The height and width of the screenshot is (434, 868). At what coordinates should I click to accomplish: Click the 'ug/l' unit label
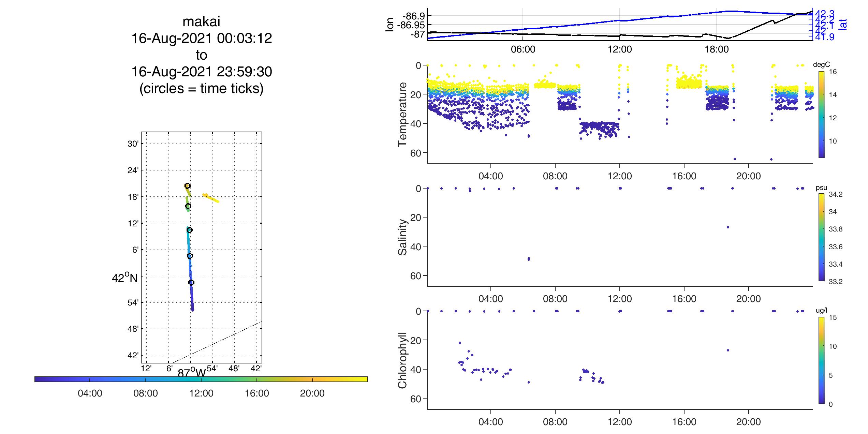tap(821, 311)
